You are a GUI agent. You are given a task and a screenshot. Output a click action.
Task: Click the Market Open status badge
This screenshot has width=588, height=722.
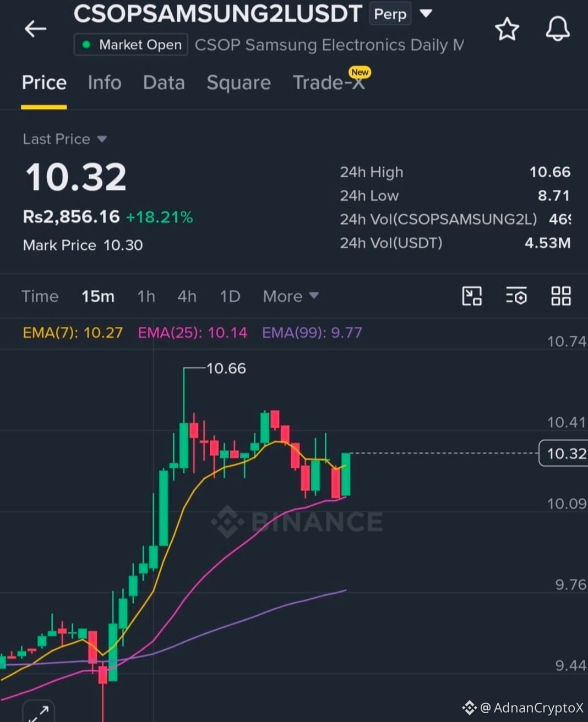pyautogui.click(x=131, y=45)
